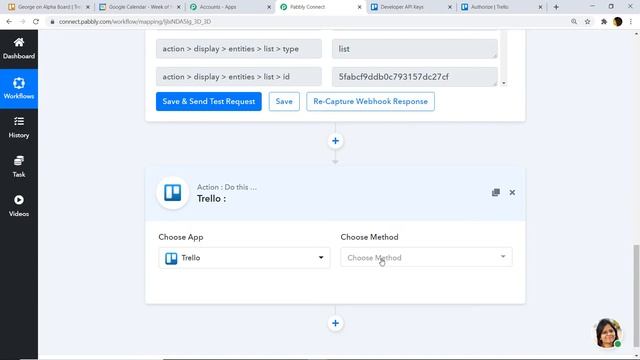Switch to George on Alpha Board tab

[49, 7]
